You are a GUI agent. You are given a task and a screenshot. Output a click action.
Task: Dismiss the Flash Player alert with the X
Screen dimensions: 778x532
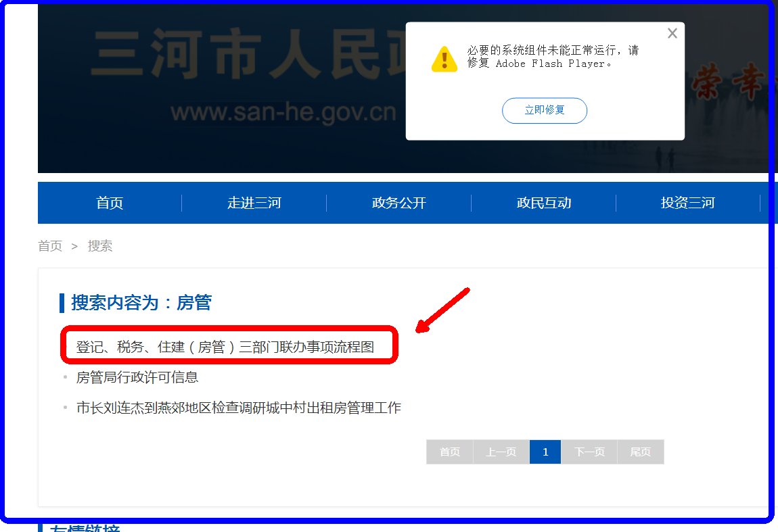pyautogui.click(x=672, y=32)
